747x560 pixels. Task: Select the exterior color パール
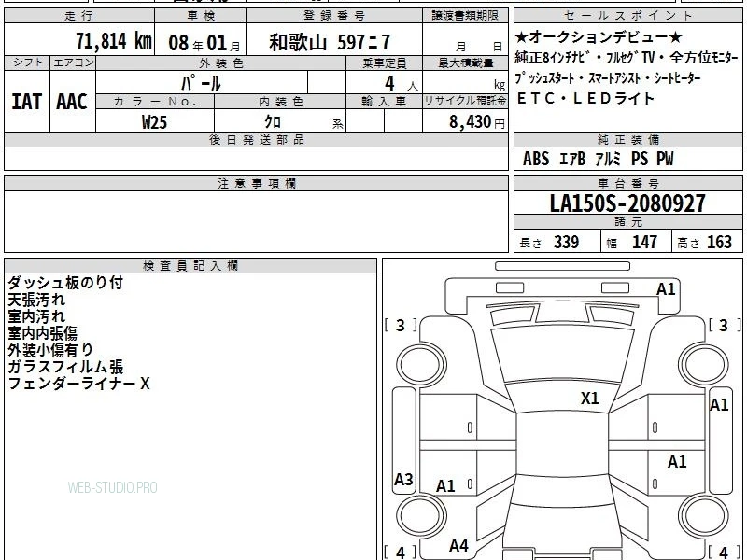click(201, 83)
